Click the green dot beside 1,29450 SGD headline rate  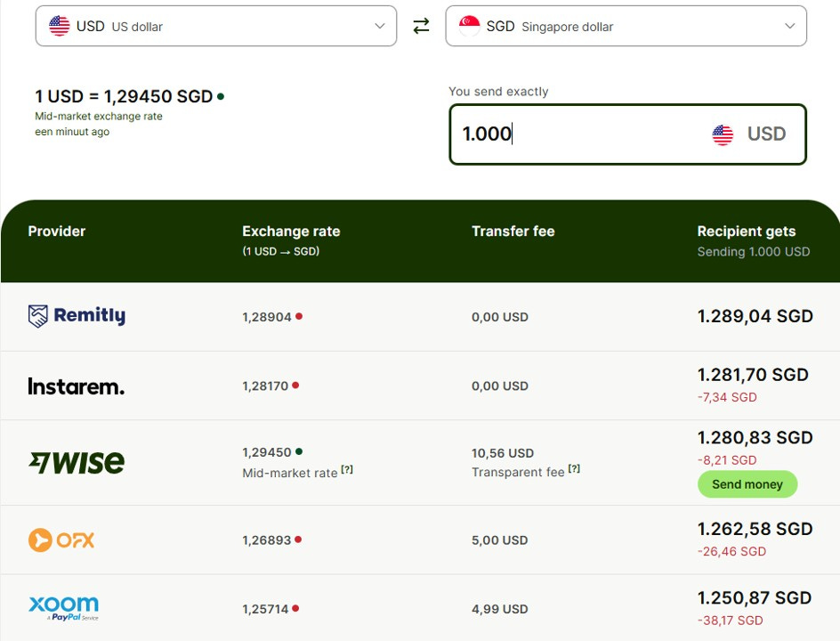(x=220, y=96)
